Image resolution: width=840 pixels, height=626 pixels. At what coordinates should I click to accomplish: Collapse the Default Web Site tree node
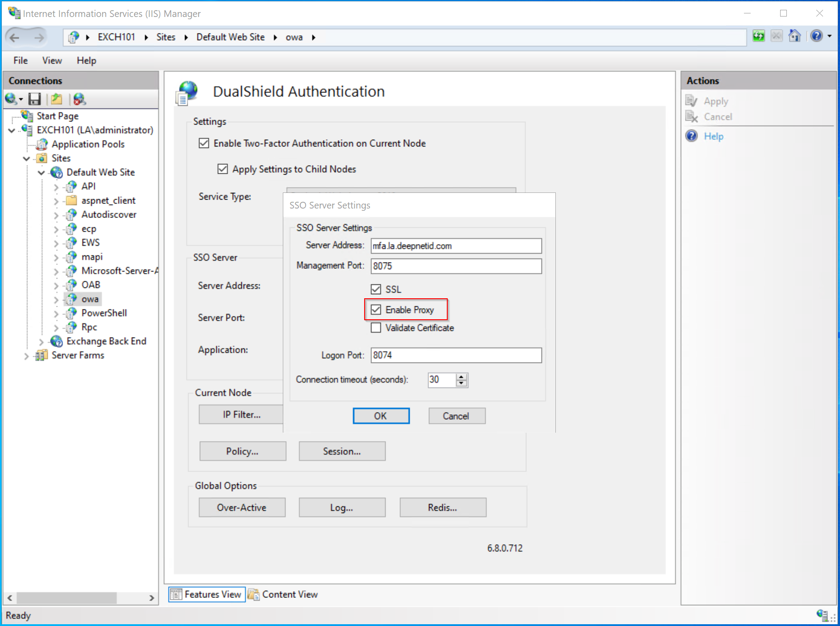[x=42, y=172]
